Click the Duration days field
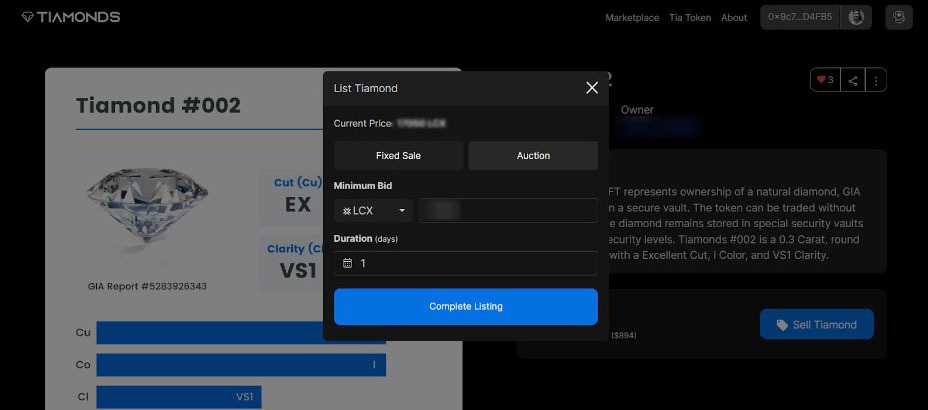 click(466, 263)
